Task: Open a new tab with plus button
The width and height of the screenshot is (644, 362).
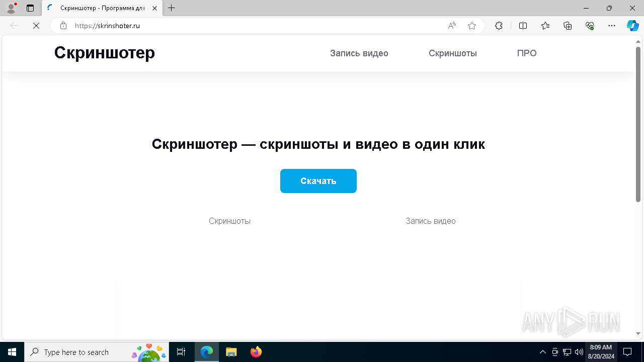Action: pyautogui.click(x=172, y=8)
